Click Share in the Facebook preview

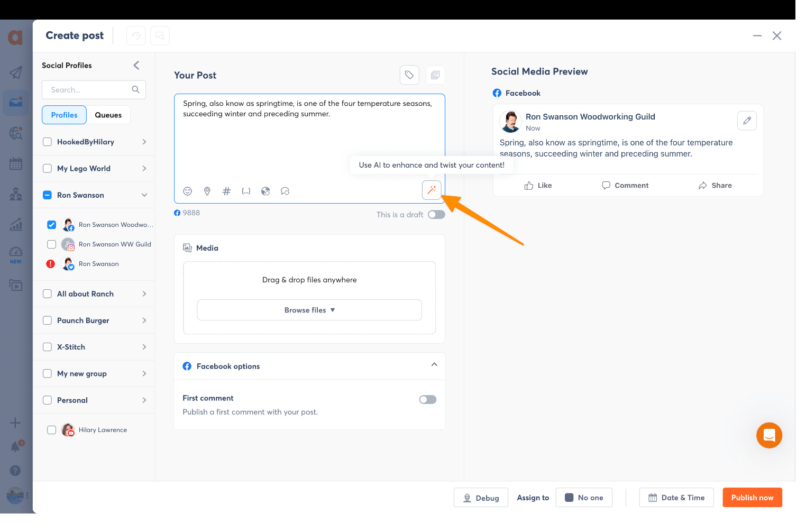[x=715, y=186]
